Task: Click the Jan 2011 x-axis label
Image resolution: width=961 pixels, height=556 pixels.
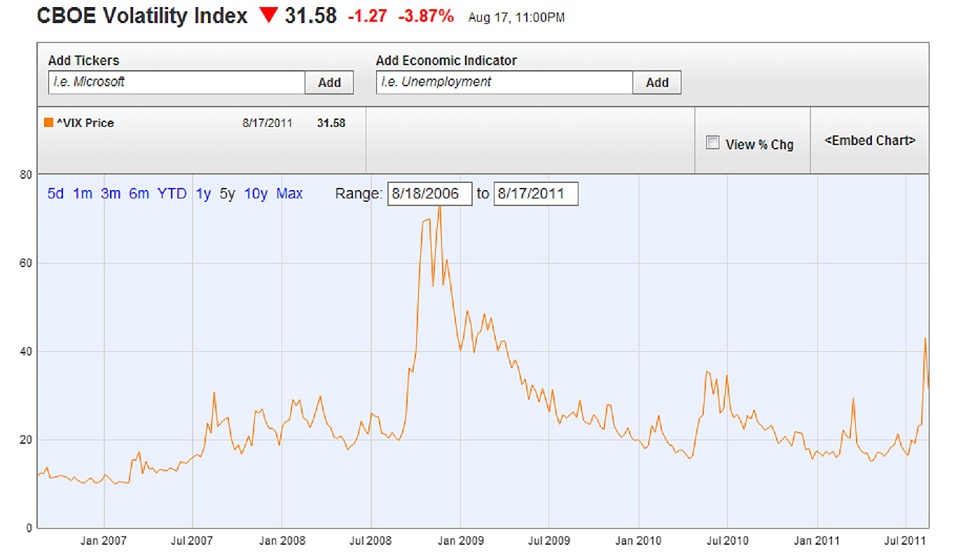Action: click(816, 541)
